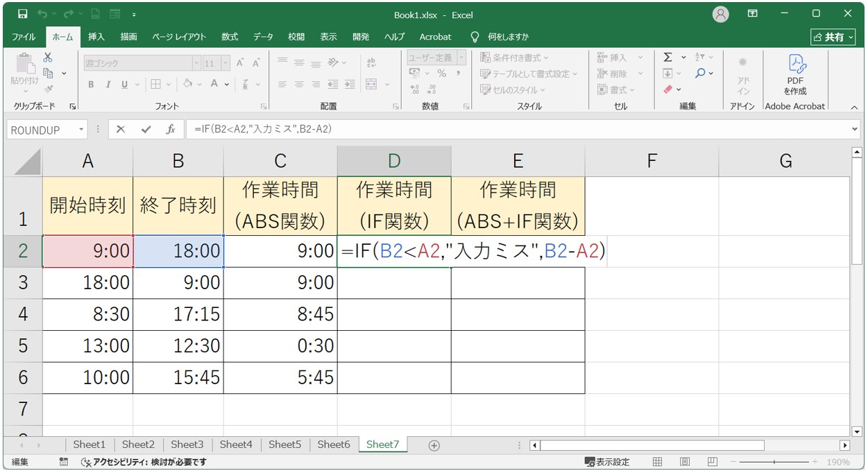Click the Display Settings status bar button
Image resolution: width=868 pixels, height=473 pixels.
point(608,462)
